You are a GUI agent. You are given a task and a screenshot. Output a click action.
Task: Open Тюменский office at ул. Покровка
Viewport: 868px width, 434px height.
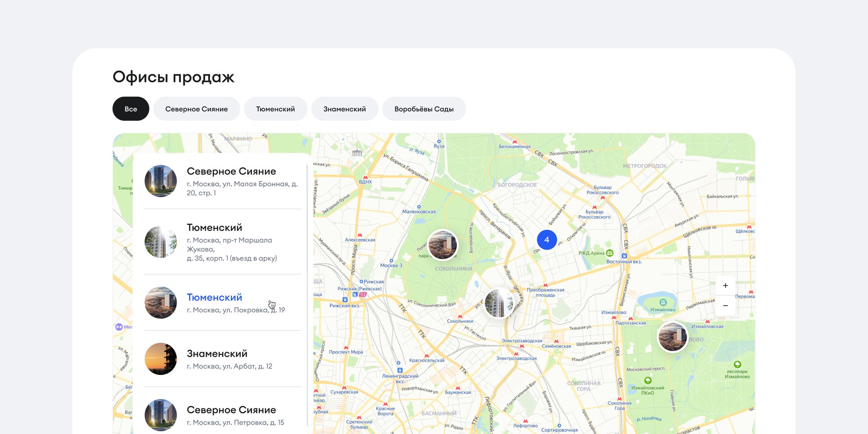(215, 297)
